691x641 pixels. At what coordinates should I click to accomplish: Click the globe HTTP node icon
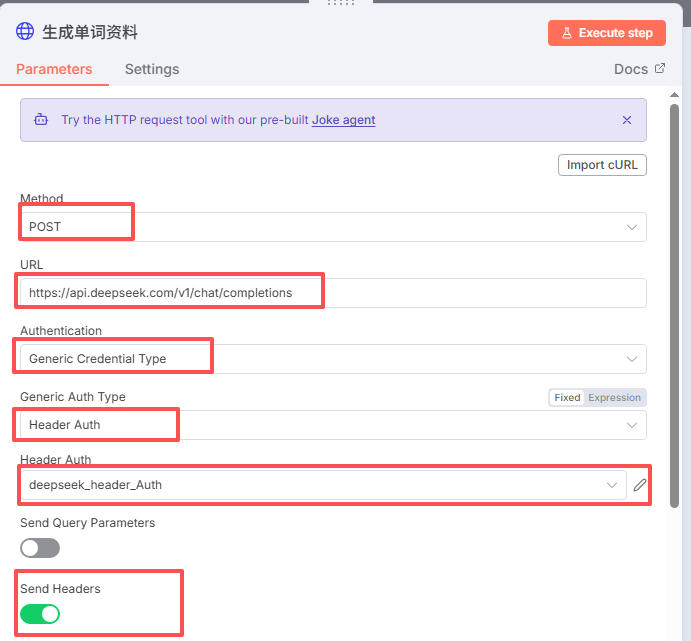[25, 32]
